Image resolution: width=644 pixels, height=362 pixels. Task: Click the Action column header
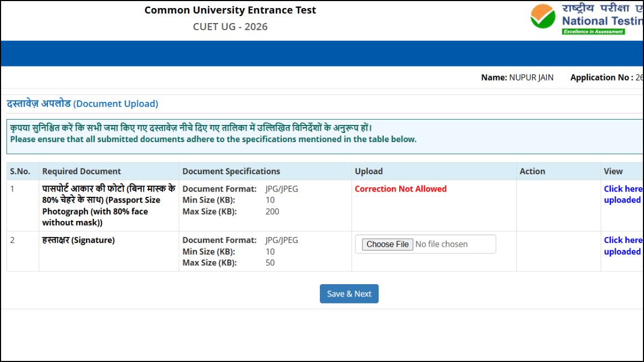(532, 171)
